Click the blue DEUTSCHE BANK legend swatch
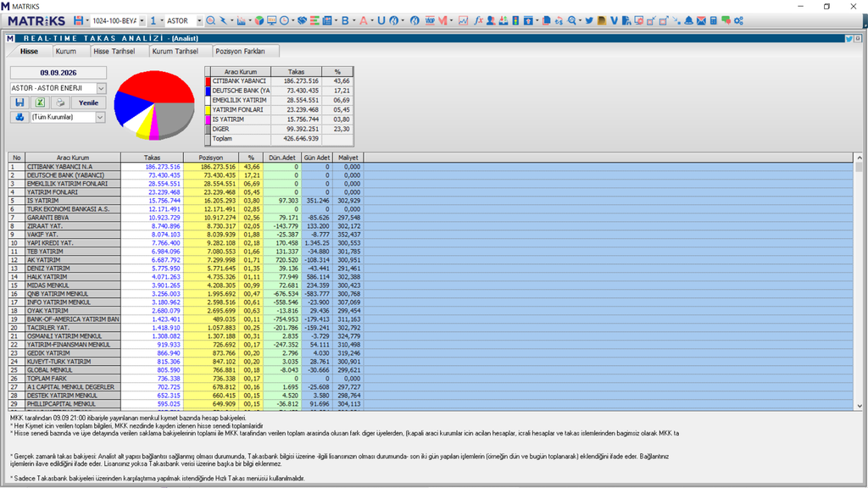The width and height of the screenshot is (868, 488). (208, 91)
